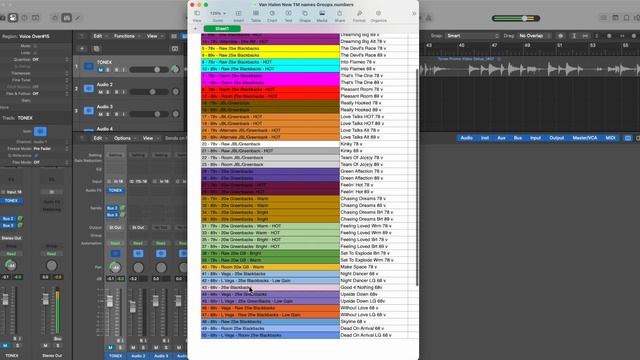Solo the TONEX track
This screenshot has width=640, height=360.
(x=108, y=70)
